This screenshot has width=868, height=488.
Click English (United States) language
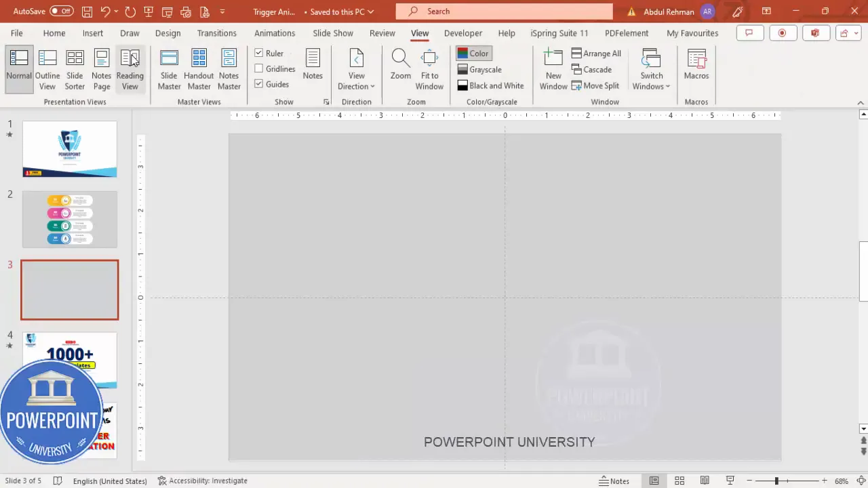point(110,481)
